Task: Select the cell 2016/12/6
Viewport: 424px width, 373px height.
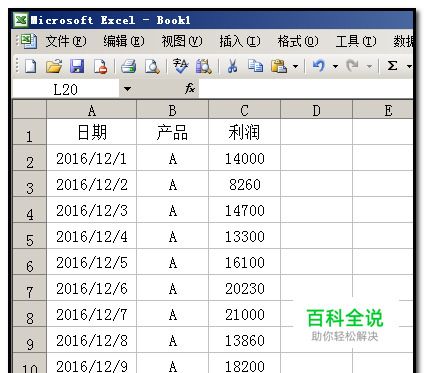Action: point(92,288)
